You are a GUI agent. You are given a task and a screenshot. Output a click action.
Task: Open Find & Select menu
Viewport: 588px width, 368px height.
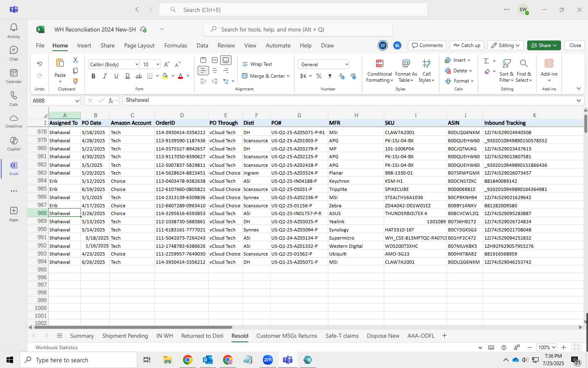[x=524, y=71]
